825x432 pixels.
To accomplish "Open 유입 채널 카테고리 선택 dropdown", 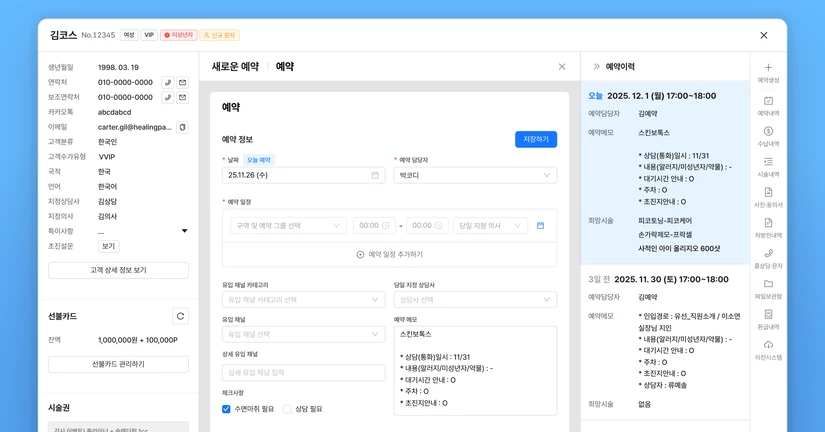I will point(304,299).
